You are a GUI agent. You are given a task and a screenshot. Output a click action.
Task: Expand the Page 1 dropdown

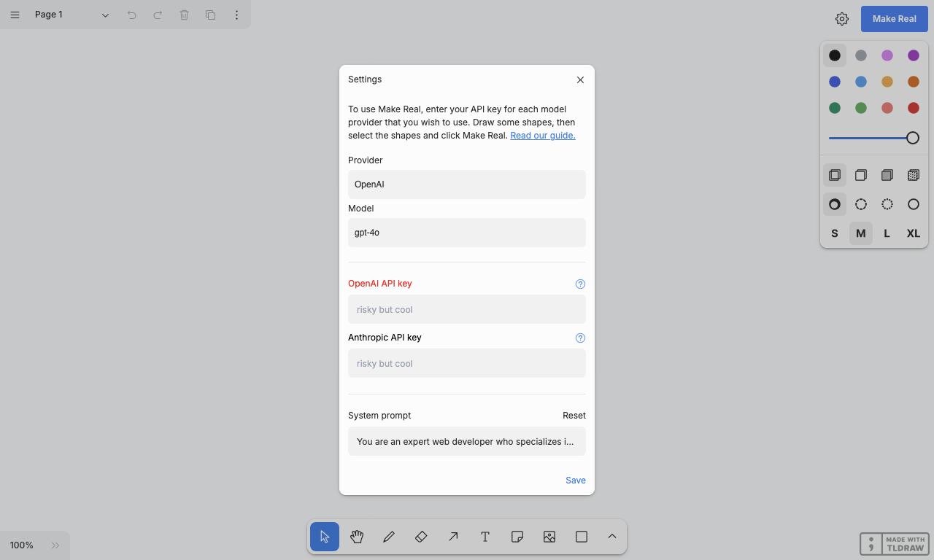pos(73,15)
